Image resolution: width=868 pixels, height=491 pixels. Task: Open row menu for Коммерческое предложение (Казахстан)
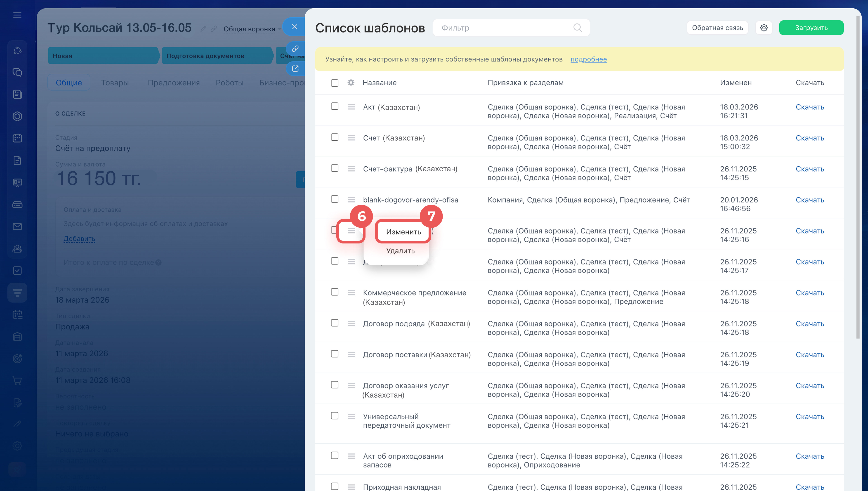coord(351,293)
